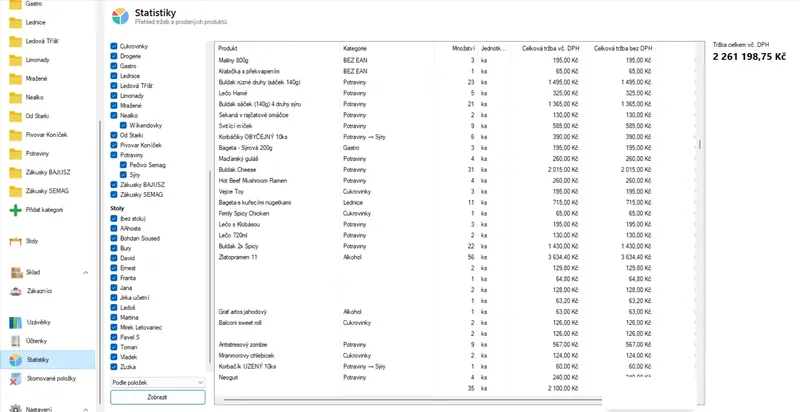The height and width of the screenshot is (412, 800).
Task: Click the Přidat kategorii link
Action: point(44,210)
